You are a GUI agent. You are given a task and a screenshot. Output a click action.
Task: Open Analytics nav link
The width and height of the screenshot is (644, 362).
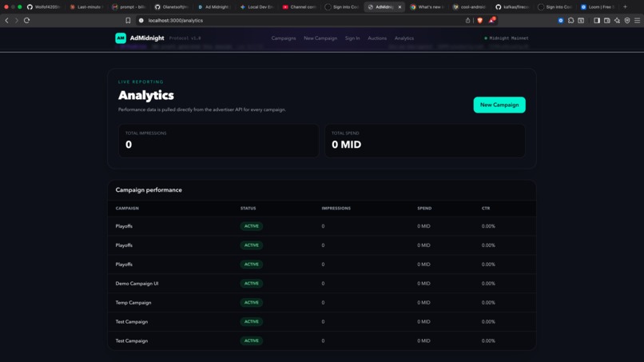[404, 38]
